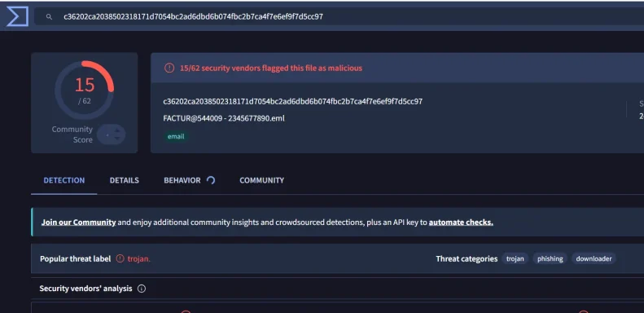Select the trojan threat category chip
The image size is (644, 313).
click(515, 258)
